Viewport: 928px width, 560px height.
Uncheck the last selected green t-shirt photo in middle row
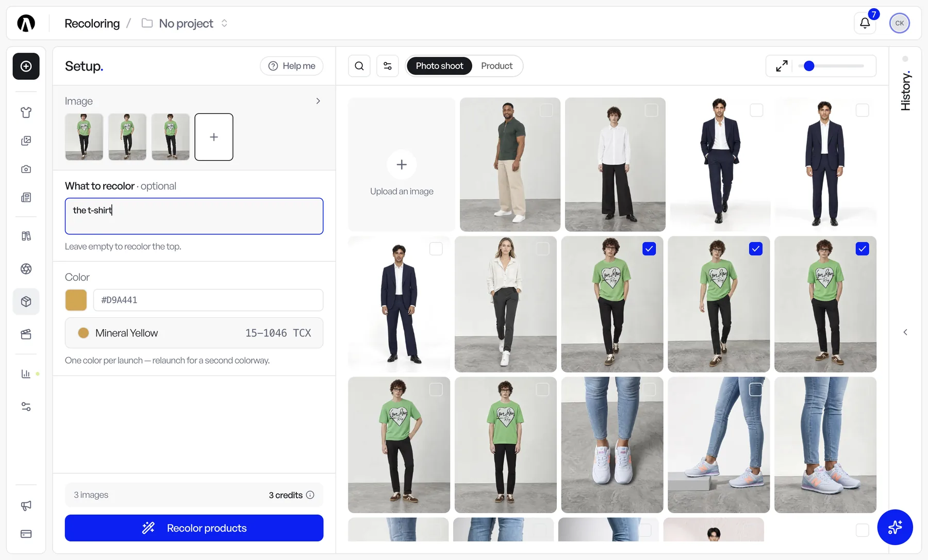(x=862, y=249)
